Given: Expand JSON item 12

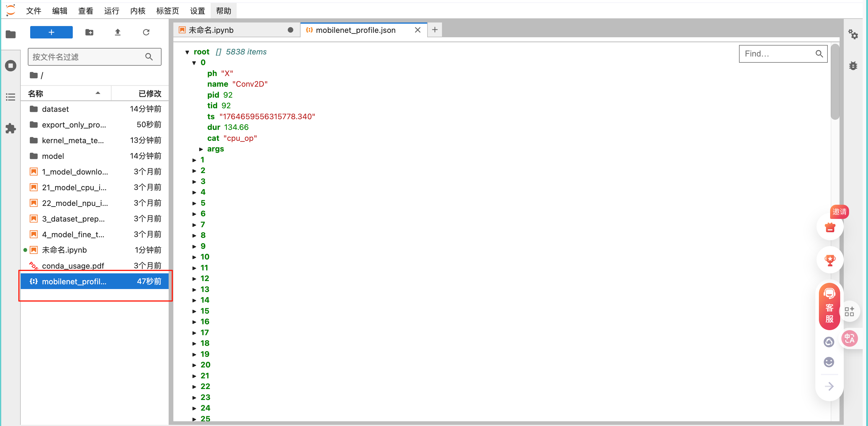Looking at the screenshot, I should (194, 279).
